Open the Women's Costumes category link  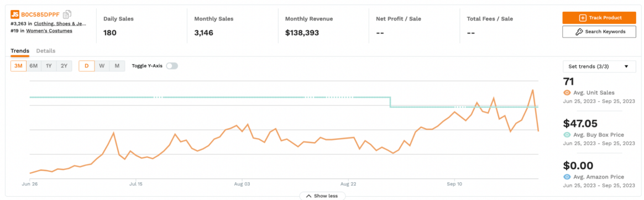pyautogui.click(x=49, y=31)
